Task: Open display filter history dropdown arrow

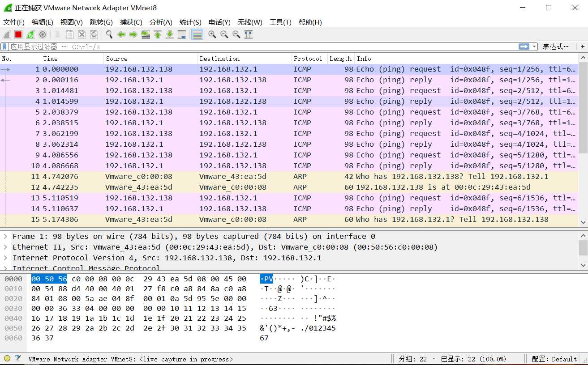Action: coord(534,47)
